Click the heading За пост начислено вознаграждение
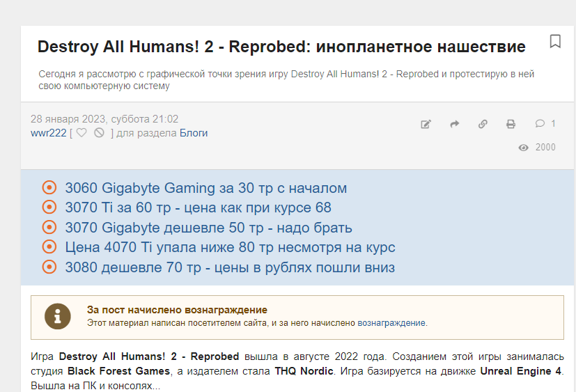576x392 pixels. click(177, 310)
